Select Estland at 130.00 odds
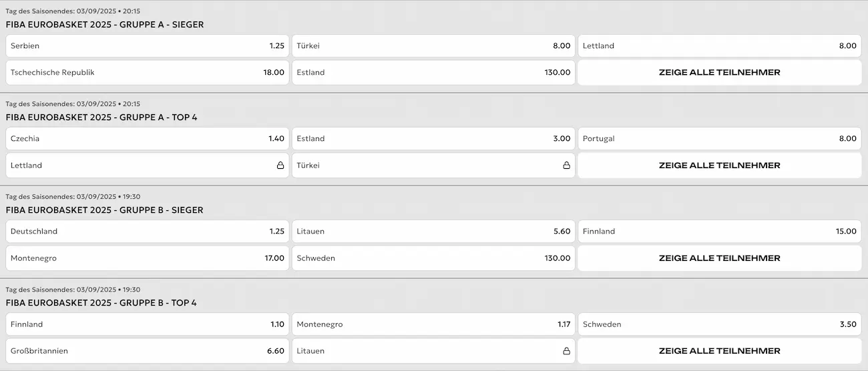The width and height of the screenshot is (868, 371). pyautogui.click(x=433, y=73)
